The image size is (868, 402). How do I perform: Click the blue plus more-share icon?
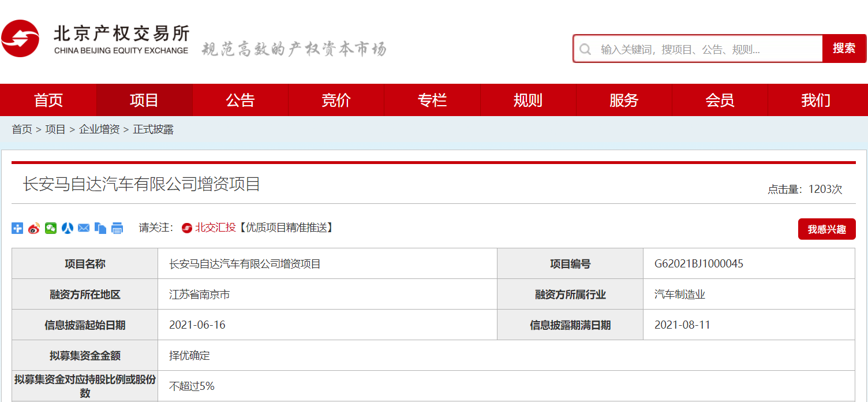click(17, 228)
